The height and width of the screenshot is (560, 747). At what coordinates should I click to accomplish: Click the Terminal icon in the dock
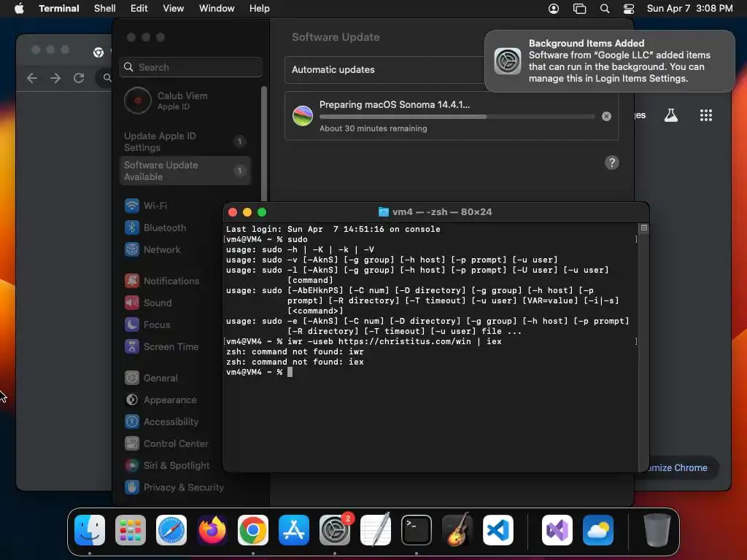tap(417, 530)
